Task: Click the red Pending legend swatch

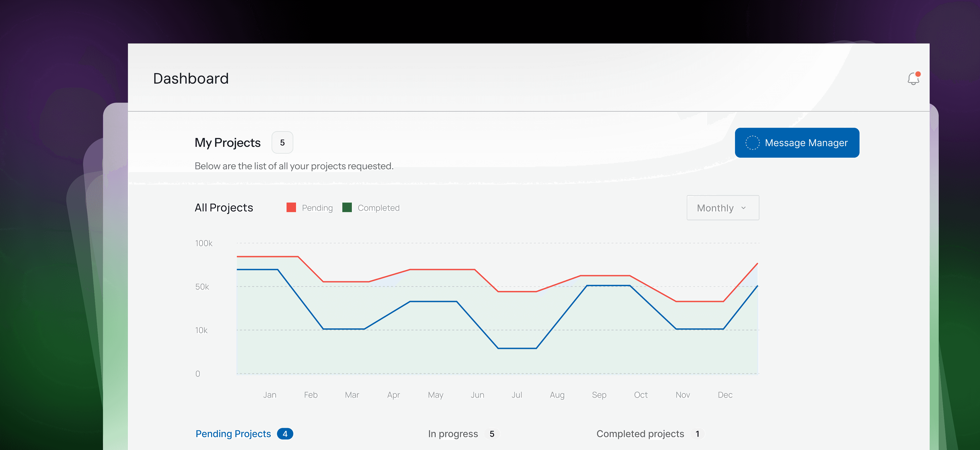Action: [x=291, y=208]
